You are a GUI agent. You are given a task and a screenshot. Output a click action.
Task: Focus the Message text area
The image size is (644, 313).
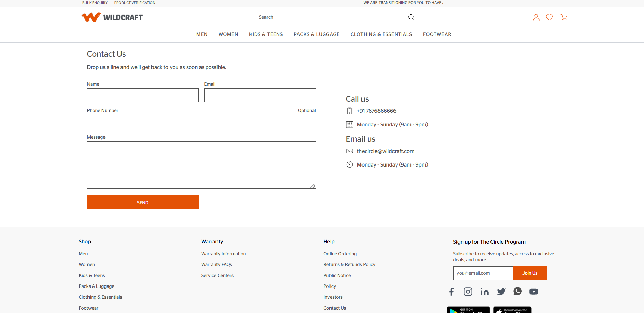point(202,165)
